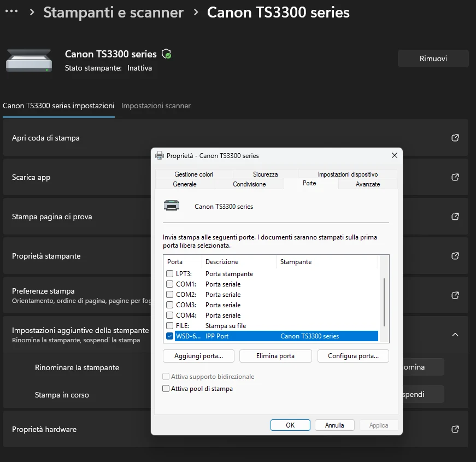Enable Attiva pool di stampa checkbox
This screenshot has width=476, height=462.
tap(166, 389)
